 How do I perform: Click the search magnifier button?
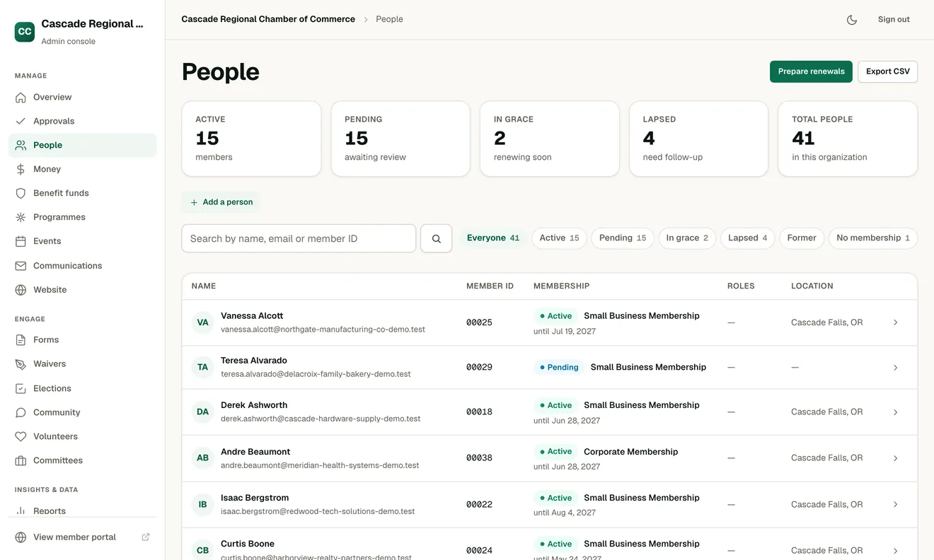tap(437, 239)
